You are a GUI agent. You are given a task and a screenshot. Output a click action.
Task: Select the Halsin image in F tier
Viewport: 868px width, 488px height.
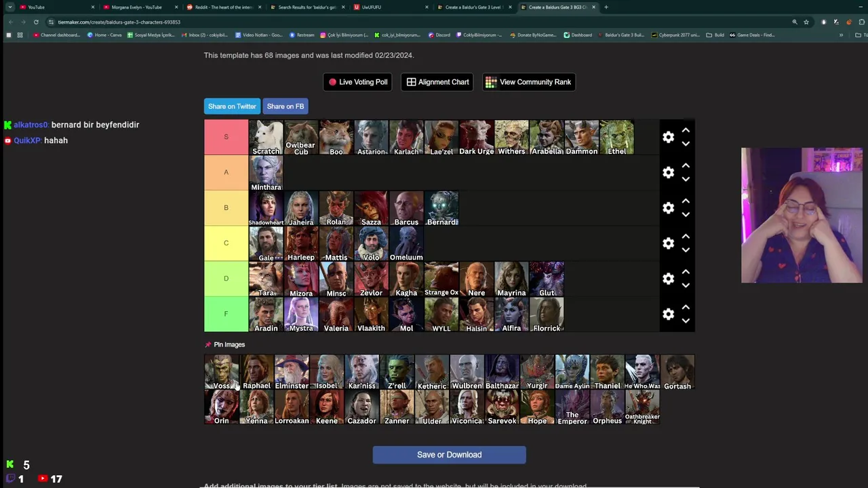(477, 314)
